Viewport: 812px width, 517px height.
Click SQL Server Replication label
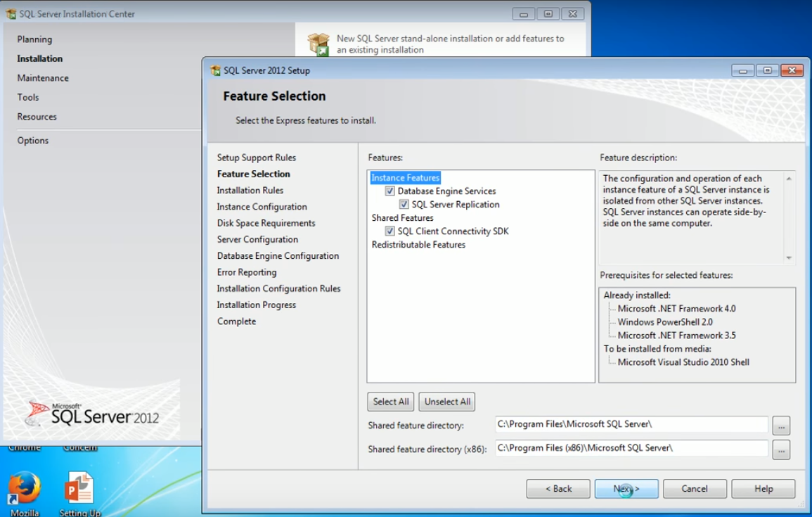456,205
